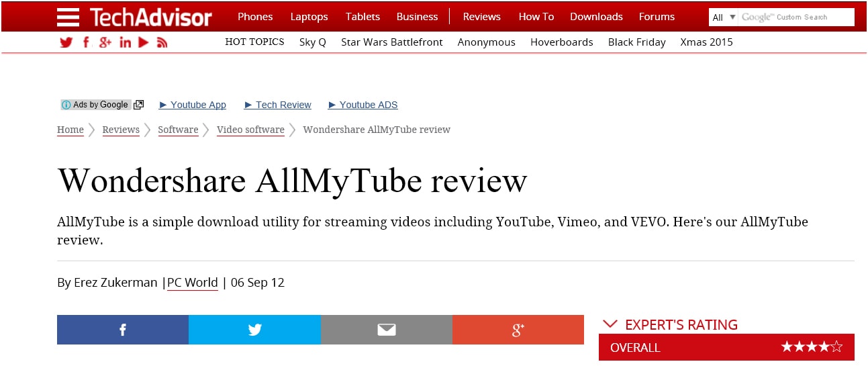
Task: Open the Phones menu
Action: 255,17
